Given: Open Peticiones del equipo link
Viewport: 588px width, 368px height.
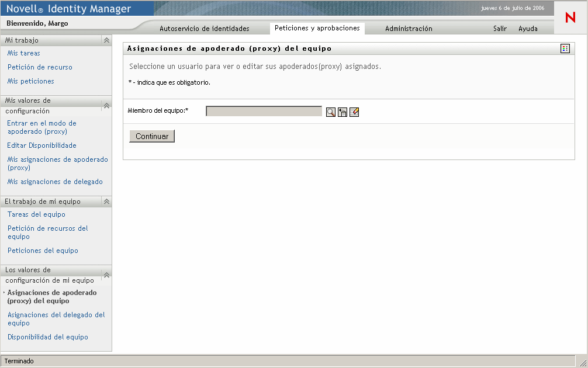Looking at the screenshot, I should 43,251.
